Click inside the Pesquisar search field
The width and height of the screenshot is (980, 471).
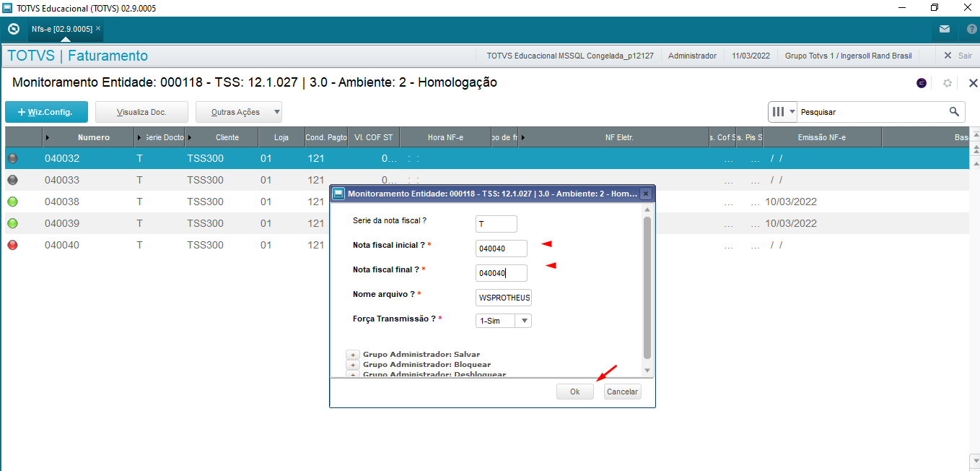coord(871,112)
